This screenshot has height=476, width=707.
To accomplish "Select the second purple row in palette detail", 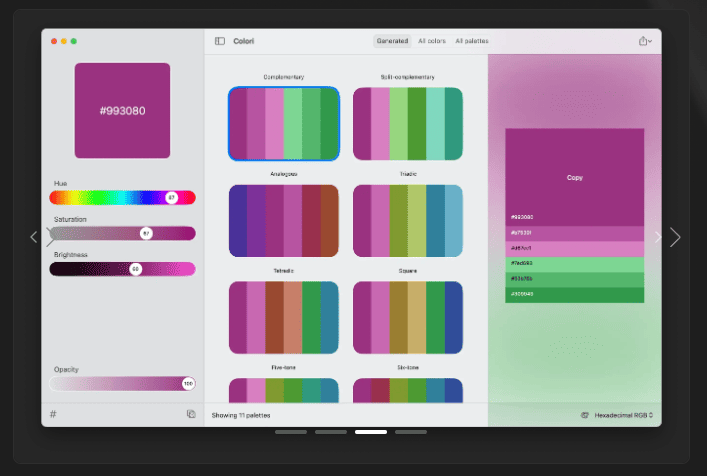I will click(x=574, y=233).
